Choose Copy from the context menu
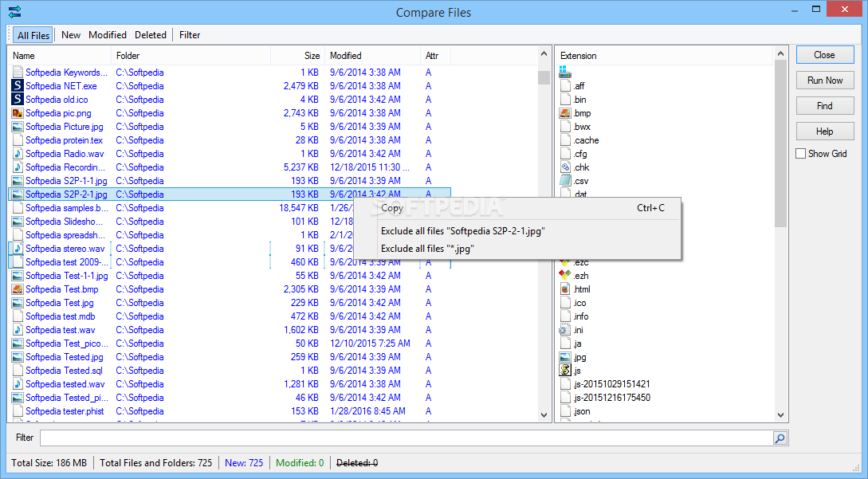Screen dimensions: 868x479 pyautogui.click(x=517, y=208)
